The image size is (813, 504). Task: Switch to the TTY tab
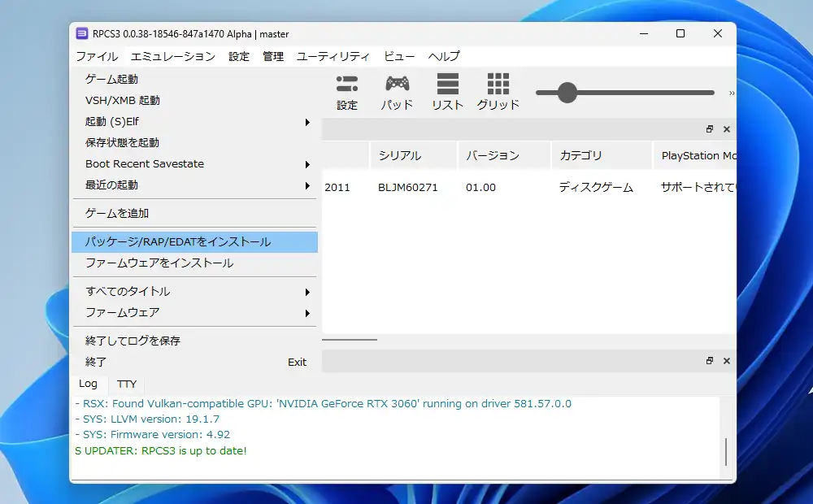point(126,384)
